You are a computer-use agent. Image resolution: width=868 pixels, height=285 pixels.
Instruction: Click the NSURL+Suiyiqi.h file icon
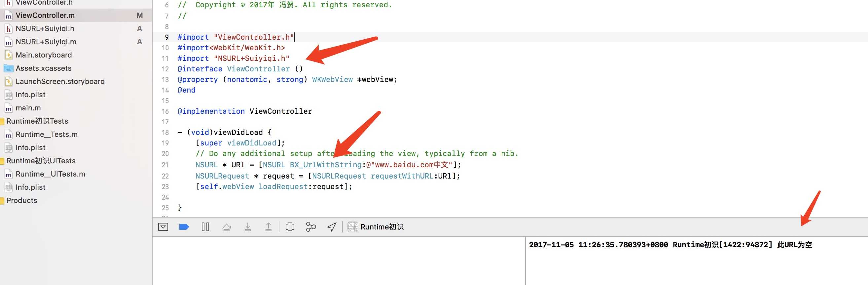click(x=9, y=29)
